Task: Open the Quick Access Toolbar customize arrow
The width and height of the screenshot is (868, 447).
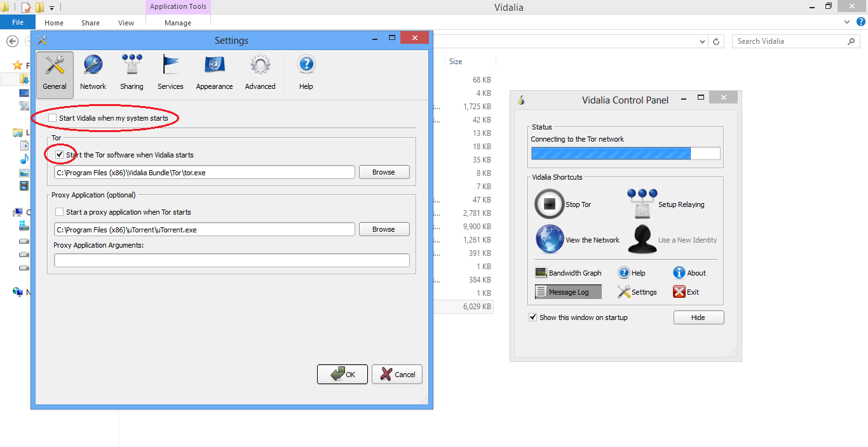Action: pyautogui.click(x=51, y=8)
